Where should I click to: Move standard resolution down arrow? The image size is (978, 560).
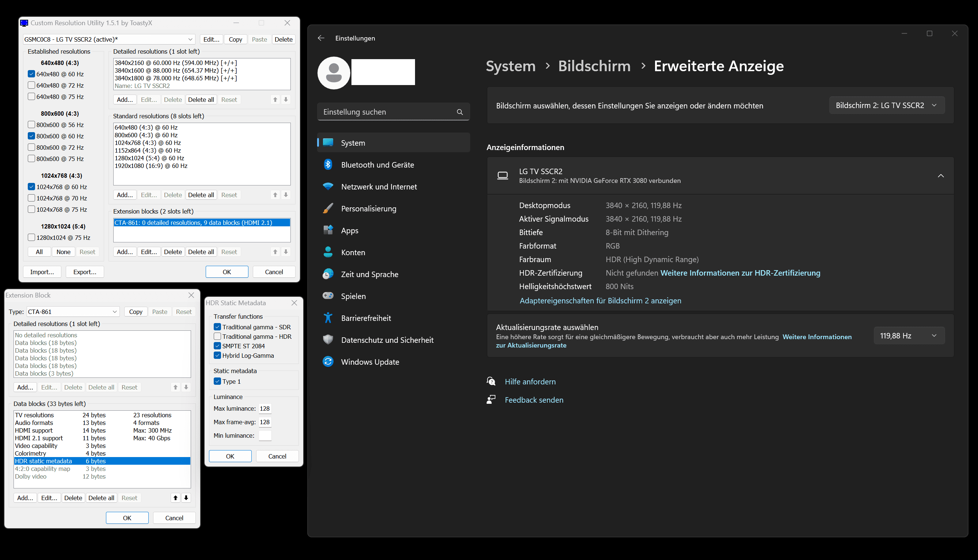[x=286, y=195]
